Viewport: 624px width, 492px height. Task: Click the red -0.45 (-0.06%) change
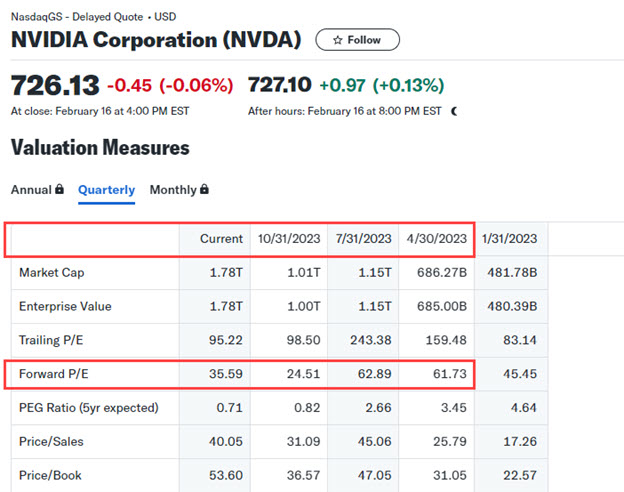(x=170, y=85)
